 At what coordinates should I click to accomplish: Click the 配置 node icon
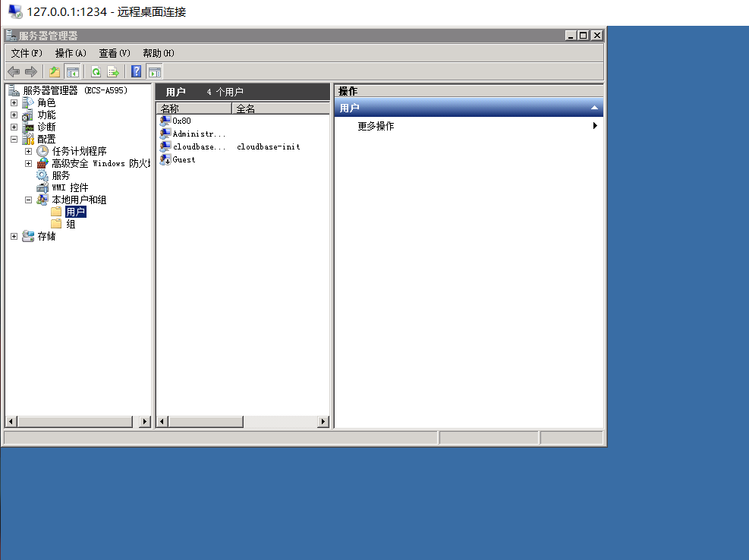(x=28, y=139)
